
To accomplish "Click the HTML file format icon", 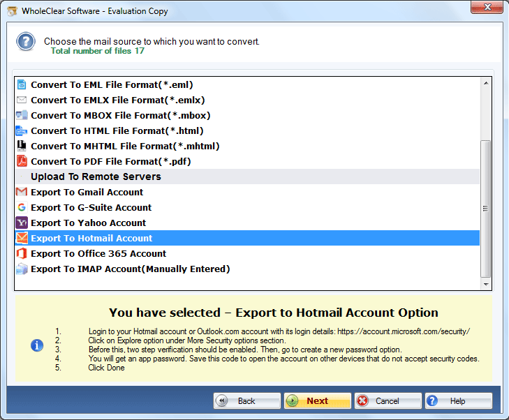I will (22, 130).
